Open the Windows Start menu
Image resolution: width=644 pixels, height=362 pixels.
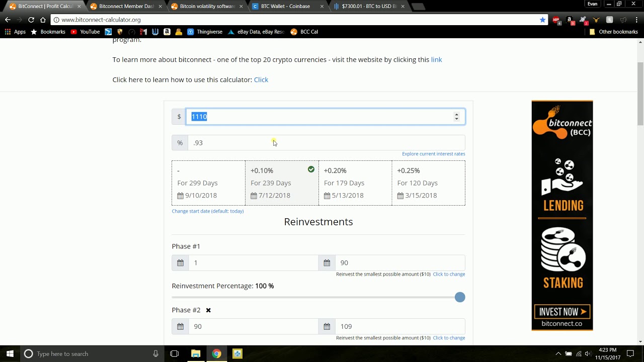[x=10, y=353]
